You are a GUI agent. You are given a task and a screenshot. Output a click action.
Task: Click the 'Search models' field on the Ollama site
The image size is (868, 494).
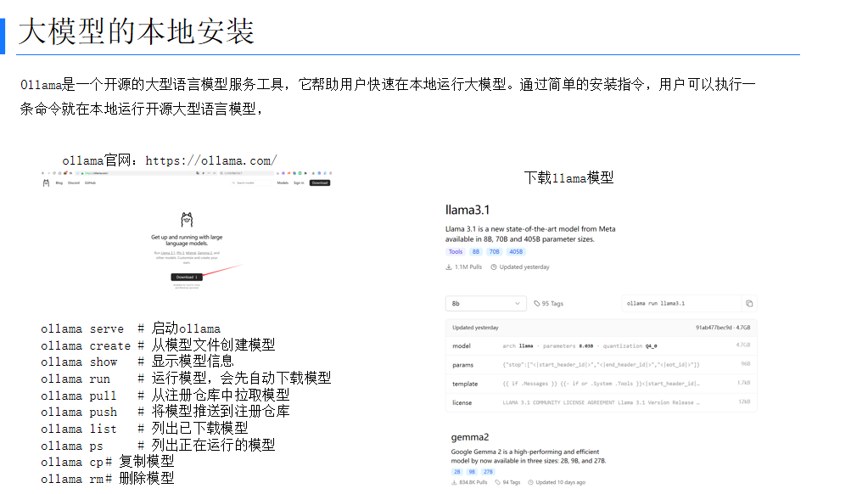(x=251, y=182)
